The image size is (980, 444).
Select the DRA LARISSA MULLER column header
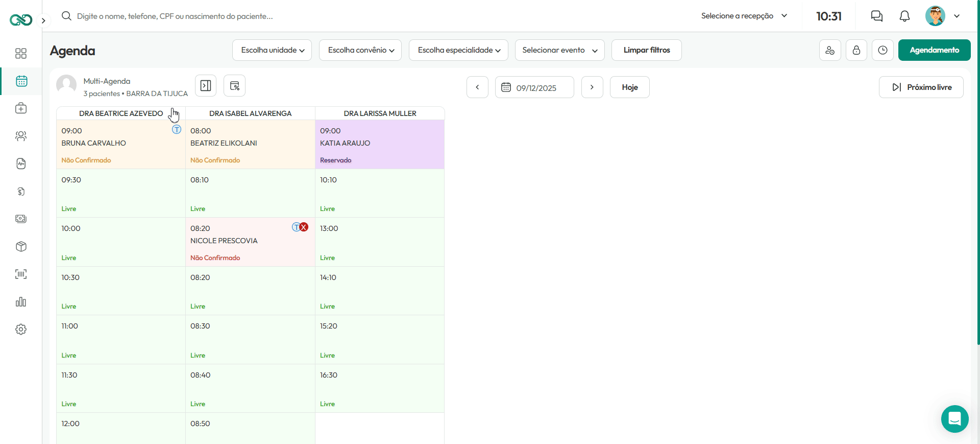click(380, 113)
